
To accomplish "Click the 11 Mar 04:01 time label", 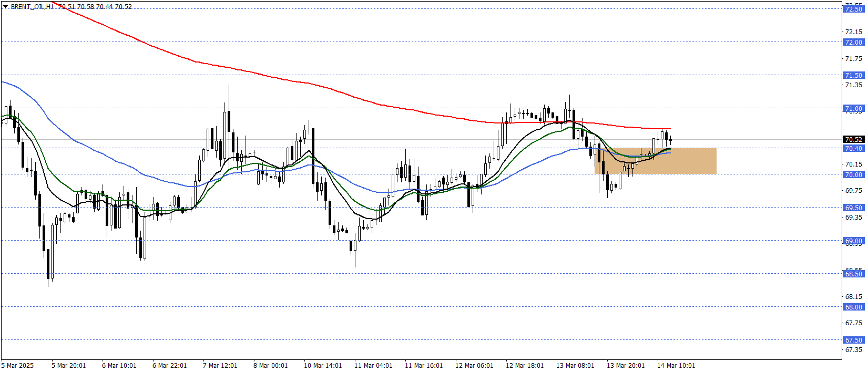I will 373,366.
